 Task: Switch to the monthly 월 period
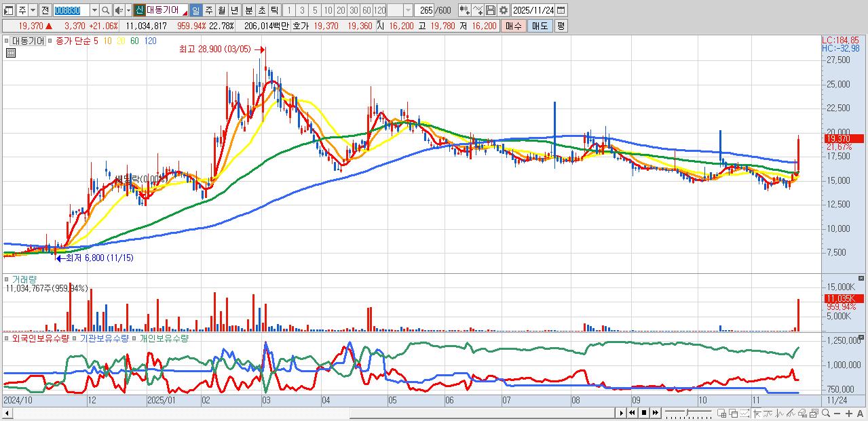pyautogui.click(x=221, y=11)
